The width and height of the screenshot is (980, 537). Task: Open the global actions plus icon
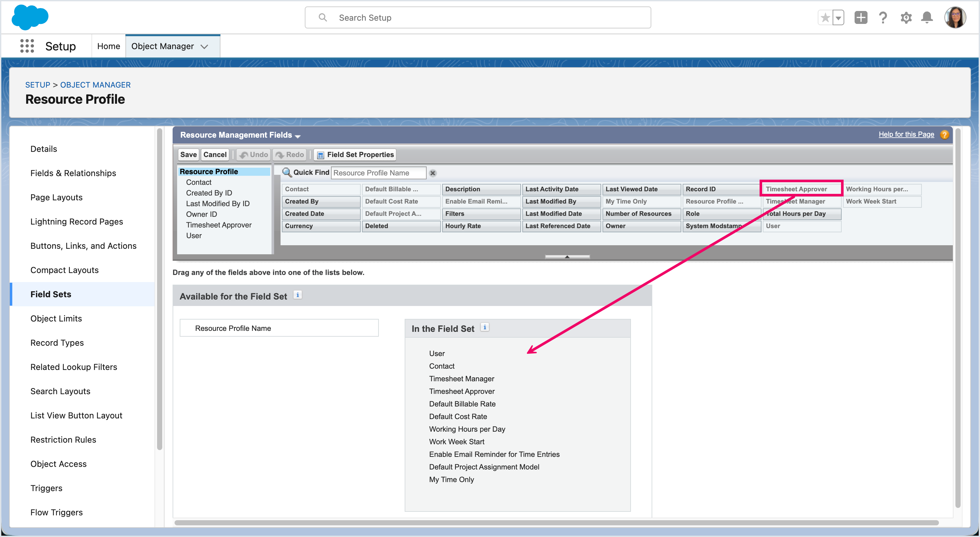pos(860,18)
